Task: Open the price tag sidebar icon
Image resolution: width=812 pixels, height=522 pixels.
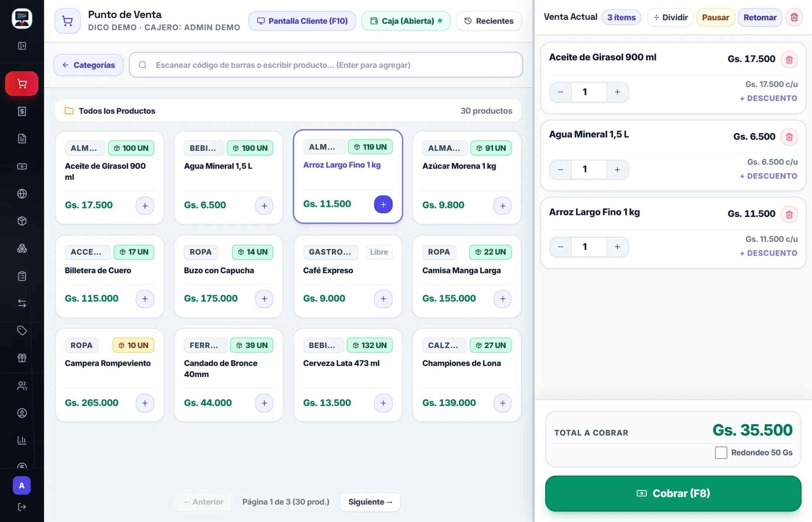Action: (x=22, y=331)
